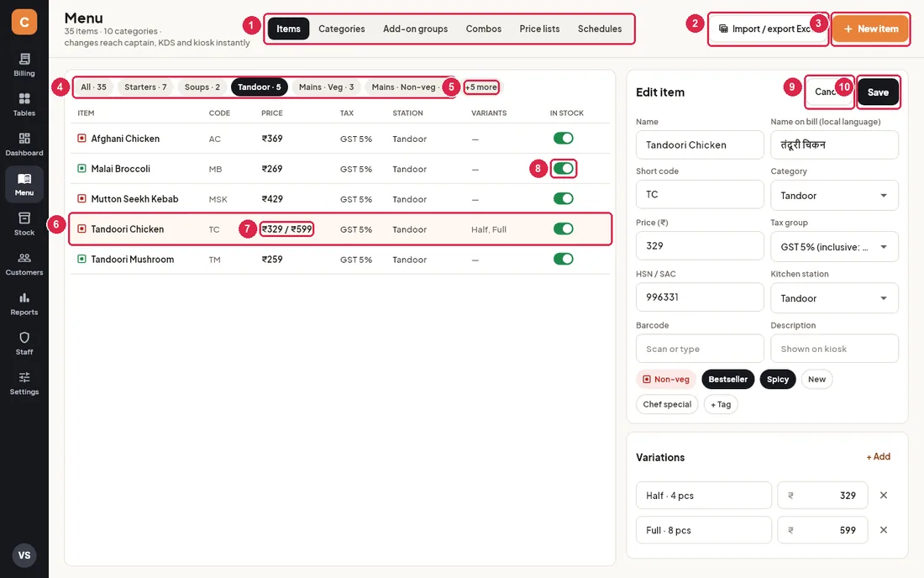
Task: Click the Price field showing 329
Action: [x=700, y=245]
